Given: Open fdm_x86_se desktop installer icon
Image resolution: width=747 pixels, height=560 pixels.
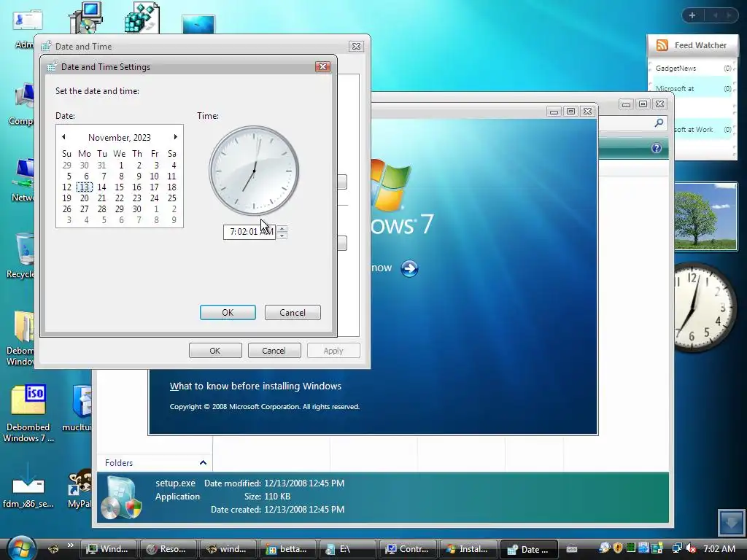Looking at the screenshot, I should [x=28, y=484].
